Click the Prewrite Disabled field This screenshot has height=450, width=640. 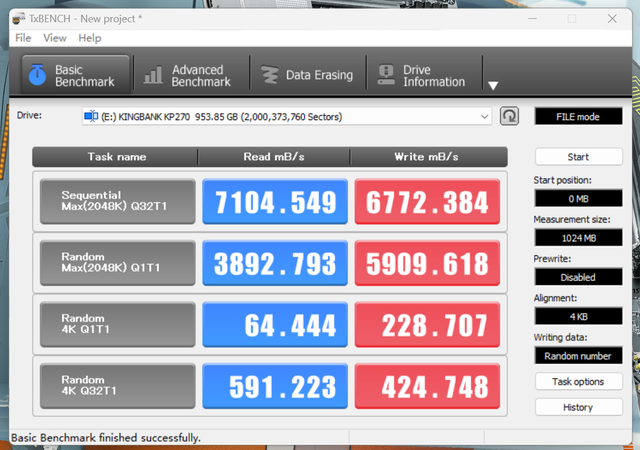pyautogui.click(x=578, y=277)
